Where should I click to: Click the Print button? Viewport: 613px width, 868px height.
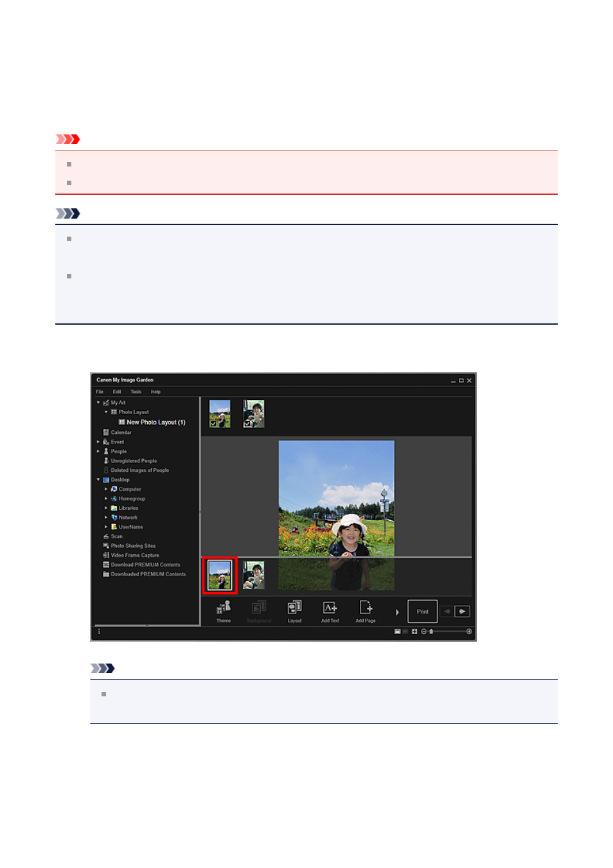point(423,611)
